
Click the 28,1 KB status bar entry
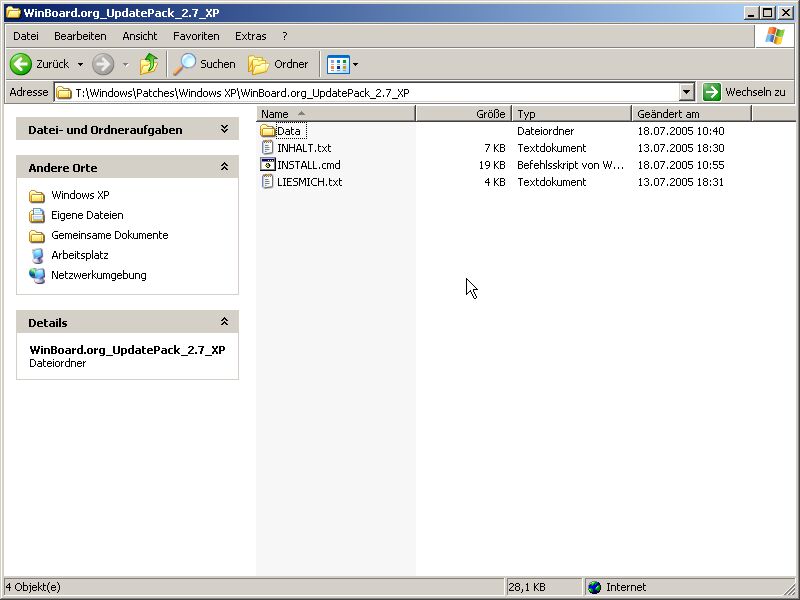pos(527,587)
